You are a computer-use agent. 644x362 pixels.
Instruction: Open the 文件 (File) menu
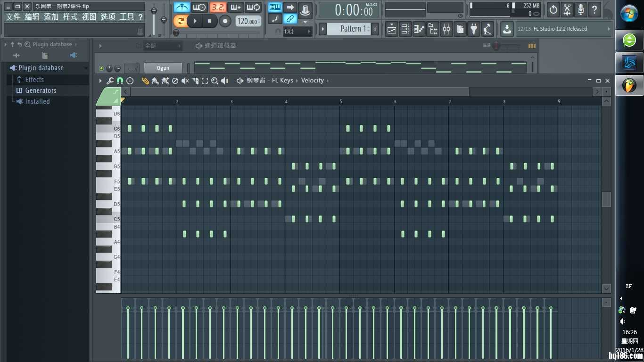click(13, 17)
